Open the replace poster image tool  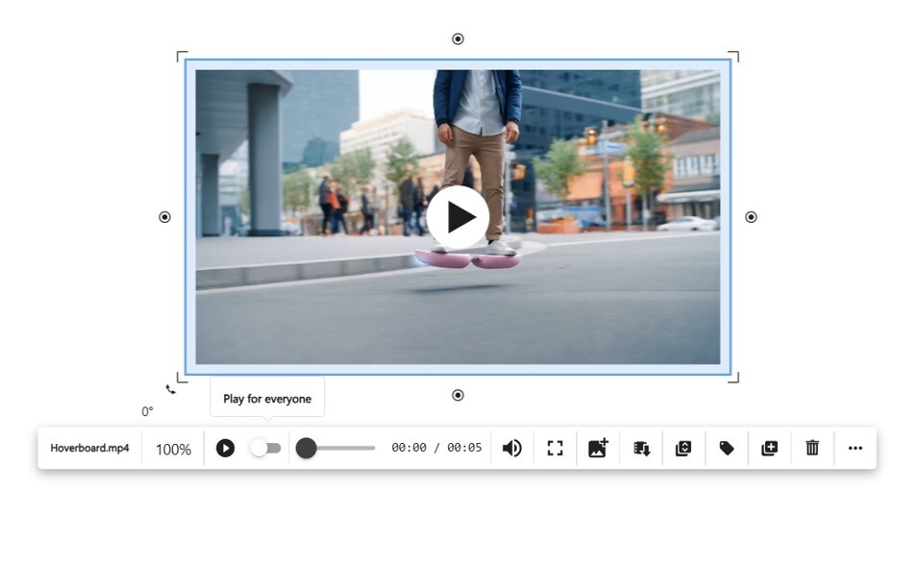(x=597, y=448)
